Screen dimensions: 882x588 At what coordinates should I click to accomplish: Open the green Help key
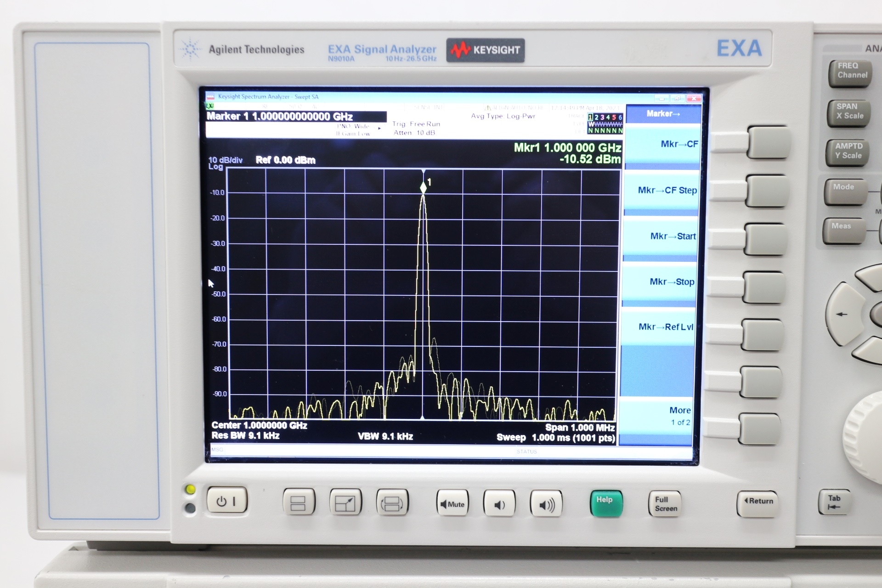click(606, 503)
